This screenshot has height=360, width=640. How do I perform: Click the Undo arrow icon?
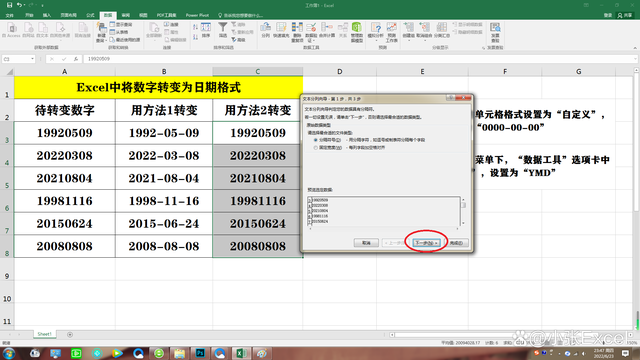tap(19, 5)
